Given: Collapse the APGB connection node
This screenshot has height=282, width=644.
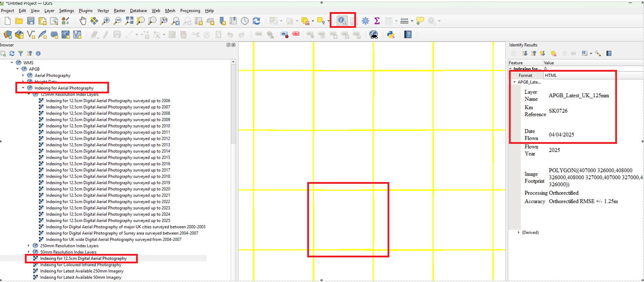Looking at the screenshot, I should 18,69.
